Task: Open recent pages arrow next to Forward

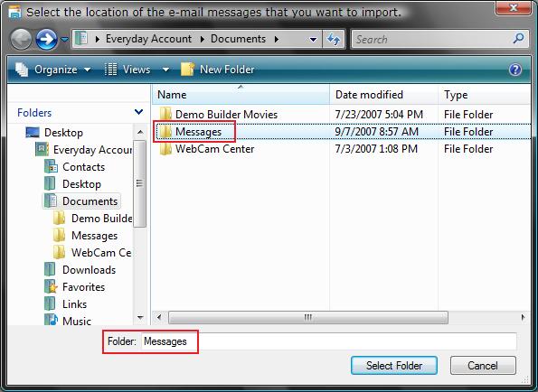Action: [x=64, y=40]
